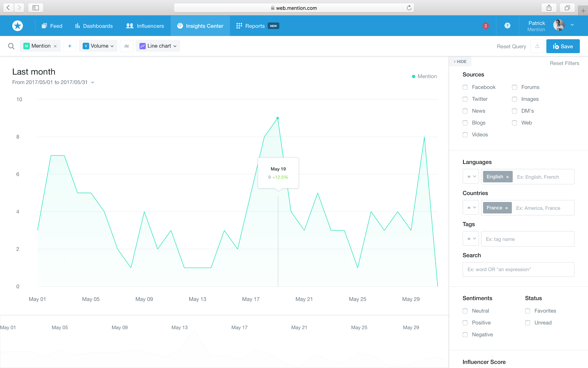Image resolution: width=588 pixels, height=368 pixels.
Task: Check the Videos source
Action: point(465,135)
